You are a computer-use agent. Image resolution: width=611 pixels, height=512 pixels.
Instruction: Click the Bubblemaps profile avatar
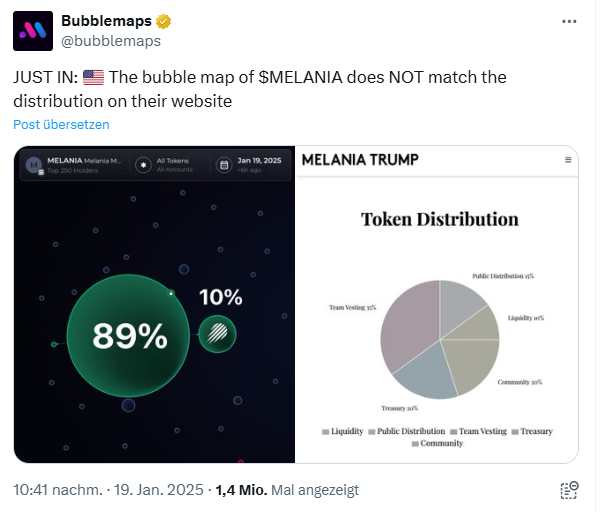[x=33, y=31]
